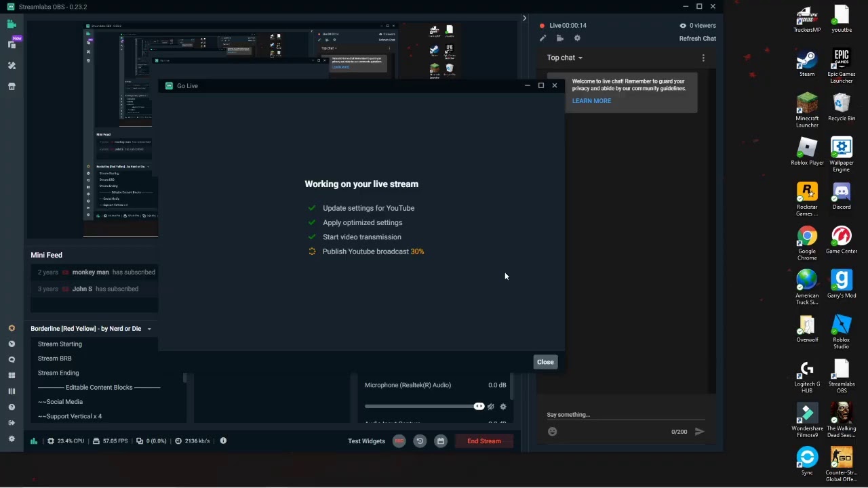
Task: Open Roblox Studio desktop shortcut
Action: pos(842,331)
